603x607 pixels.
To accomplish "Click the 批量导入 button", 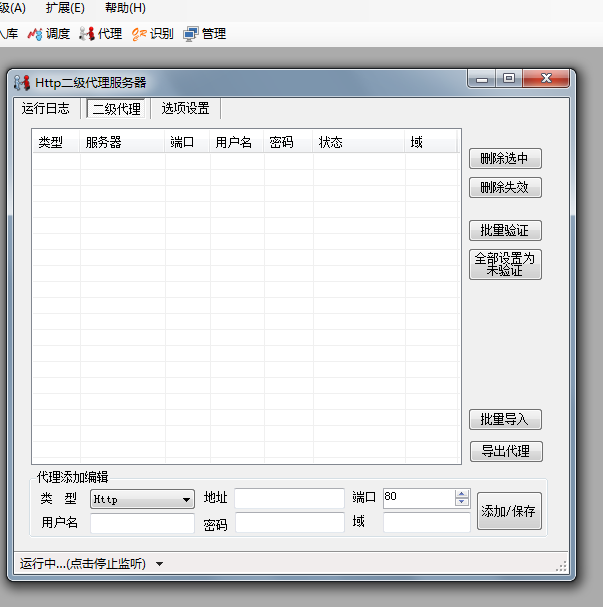I will [505, 419].
